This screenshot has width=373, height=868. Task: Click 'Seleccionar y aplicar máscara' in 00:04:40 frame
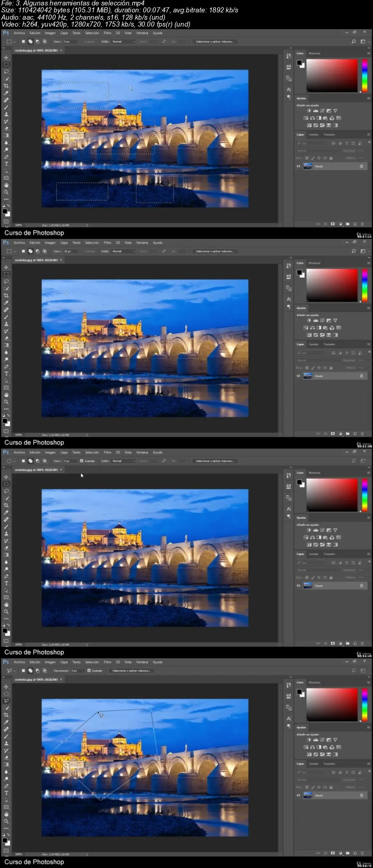(x=215, y=461)
